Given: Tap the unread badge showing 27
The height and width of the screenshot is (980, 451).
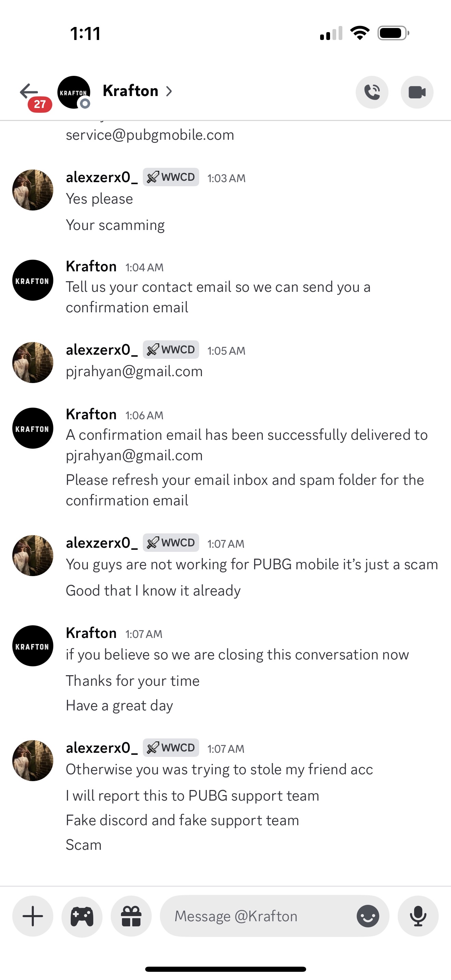Looking at the screenshot, I should point(40,104).
